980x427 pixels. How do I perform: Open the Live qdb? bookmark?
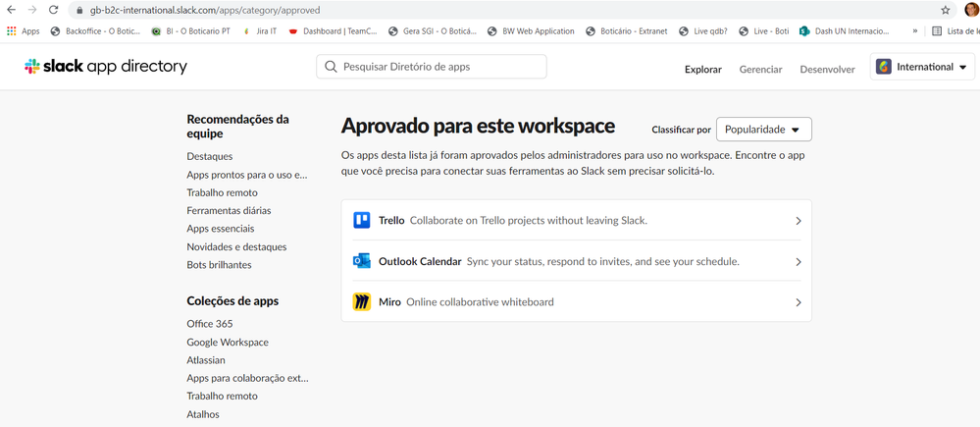pyautogui.click(x=703, y=30)
